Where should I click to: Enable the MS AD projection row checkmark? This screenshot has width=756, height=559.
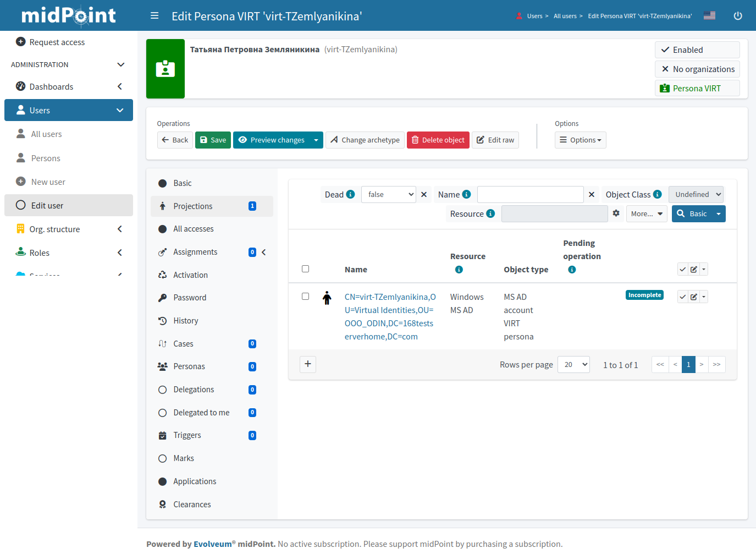(x=683, y=297)
